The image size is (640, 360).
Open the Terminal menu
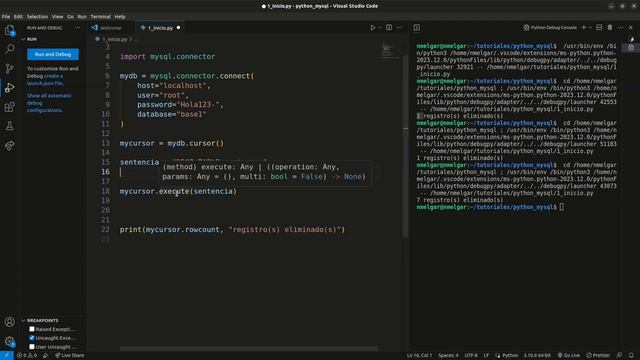tap(100, 17)
